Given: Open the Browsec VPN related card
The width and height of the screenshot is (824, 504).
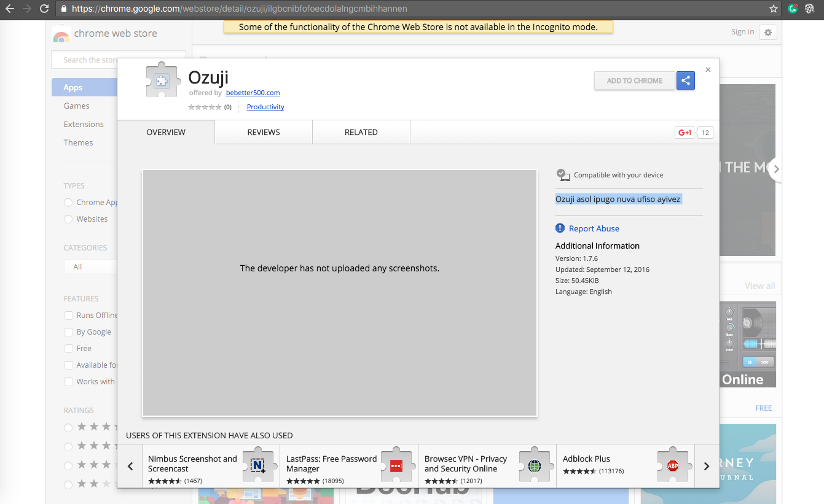Looking at the screenshot, I should coord(487,467).
